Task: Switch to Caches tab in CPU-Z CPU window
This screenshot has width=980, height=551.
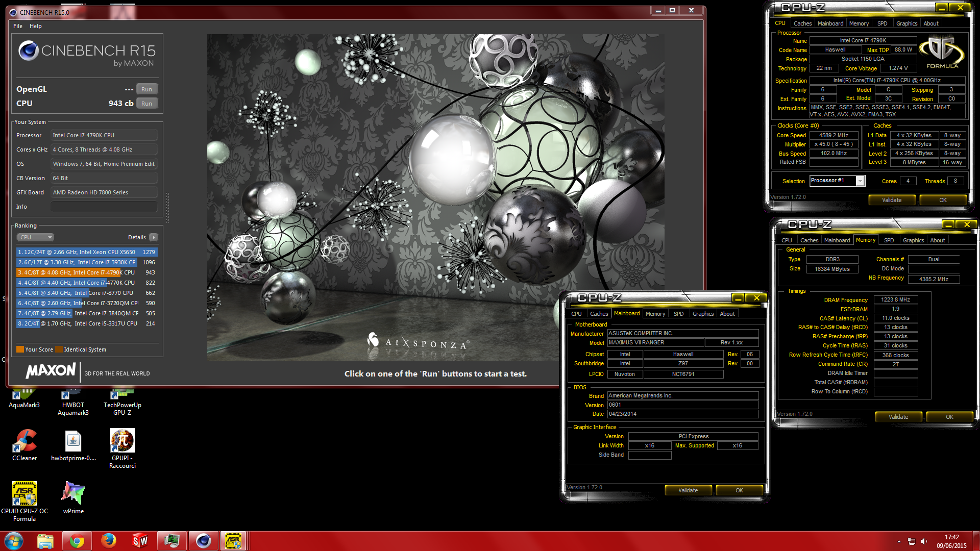Action: (802, 23)
